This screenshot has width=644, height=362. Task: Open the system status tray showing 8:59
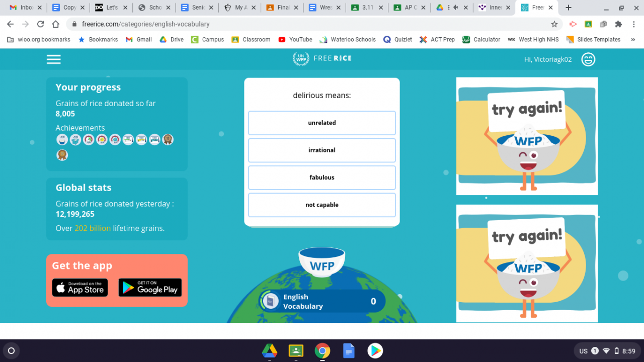click(607, 351)
